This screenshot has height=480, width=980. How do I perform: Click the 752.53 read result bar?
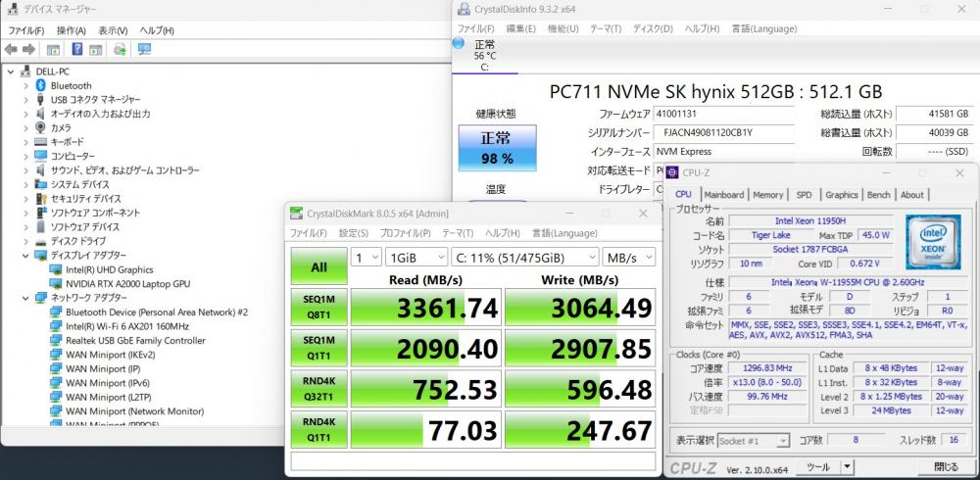tap(426, 388)
